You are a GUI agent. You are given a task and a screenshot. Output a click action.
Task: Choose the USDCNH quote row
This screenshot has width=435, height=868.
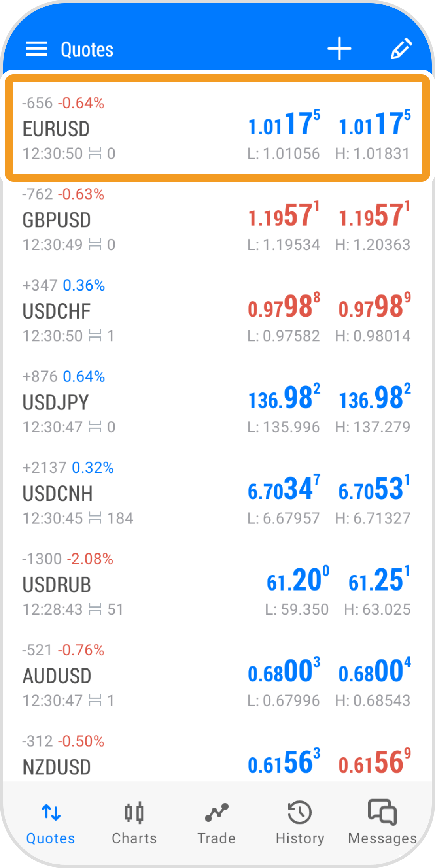[217, 493]
